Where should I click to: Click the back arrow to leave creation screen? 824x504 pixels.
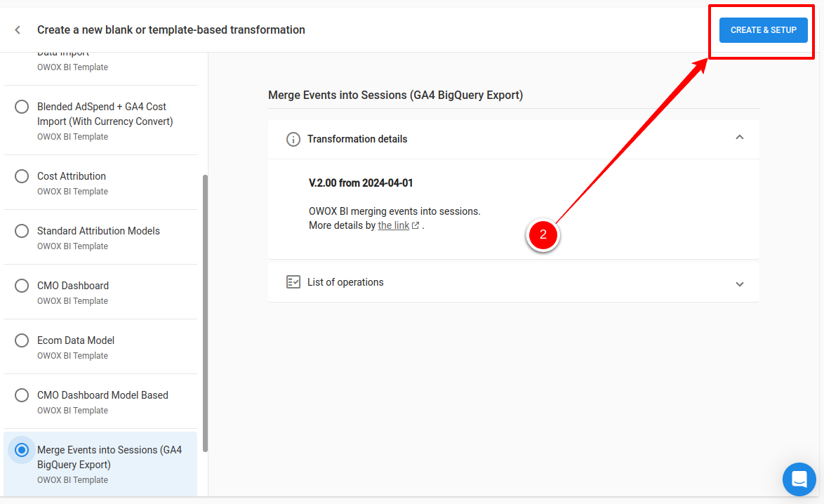pyautogui.click(x=17, y=29)
